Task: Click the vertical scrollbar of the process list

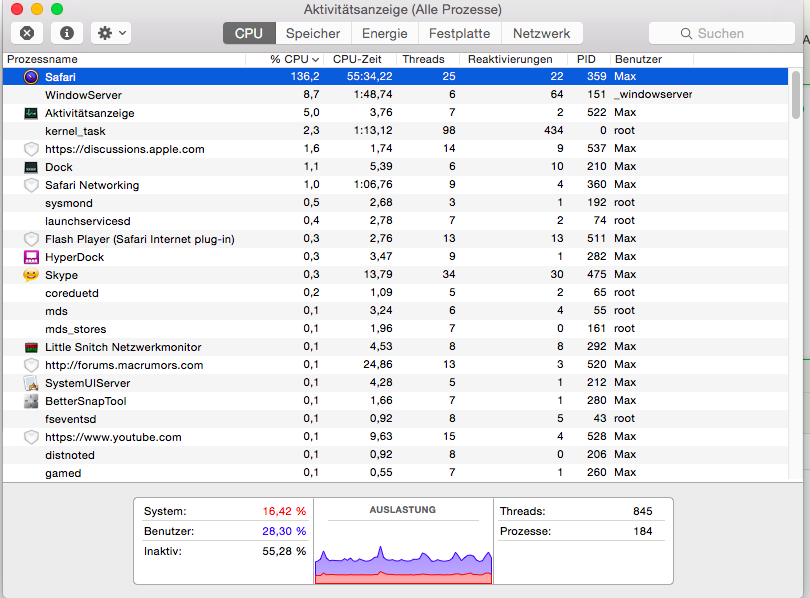Action: click(796, 96)
